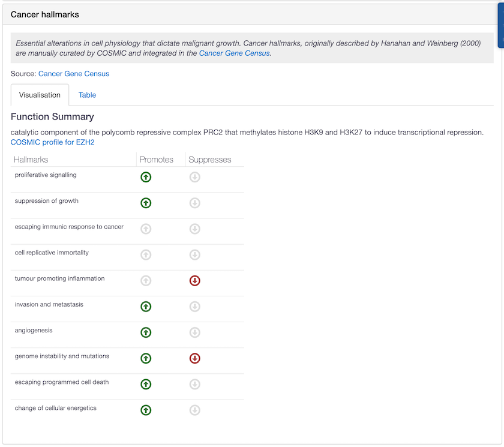Click the promotes arrow for cell replicative immortality
This screenshot has width=504, height=447.
point(146,255)
